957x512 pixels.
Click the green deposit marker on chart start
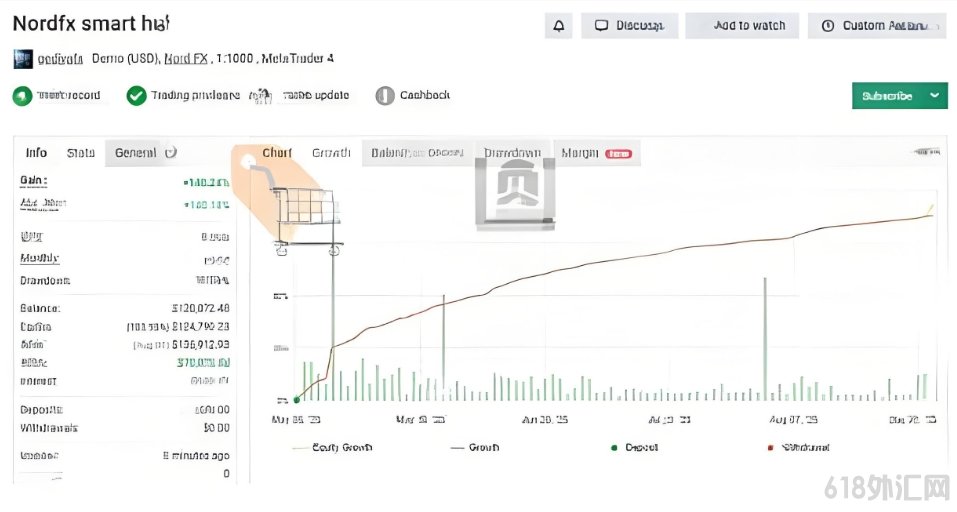click(297, 400)
